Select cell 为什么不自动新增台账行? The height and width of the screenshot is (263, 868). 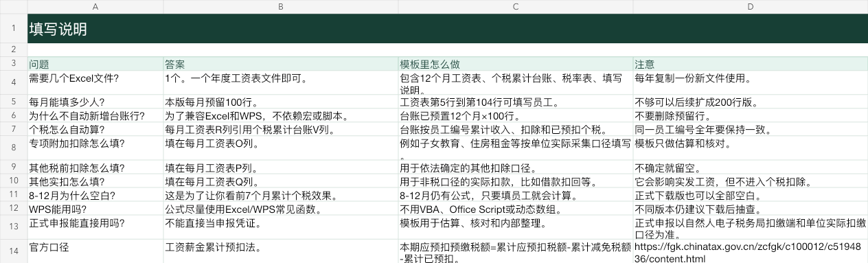coord(95,115)
